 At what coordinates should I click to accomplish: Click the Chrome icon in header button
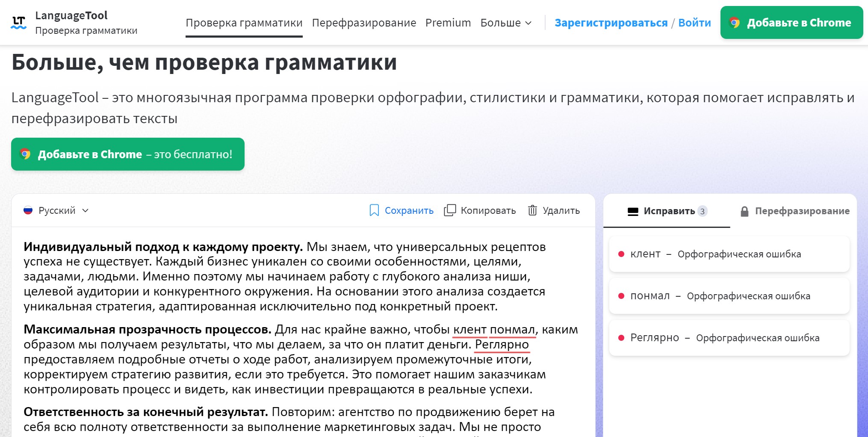coord(735,23)
